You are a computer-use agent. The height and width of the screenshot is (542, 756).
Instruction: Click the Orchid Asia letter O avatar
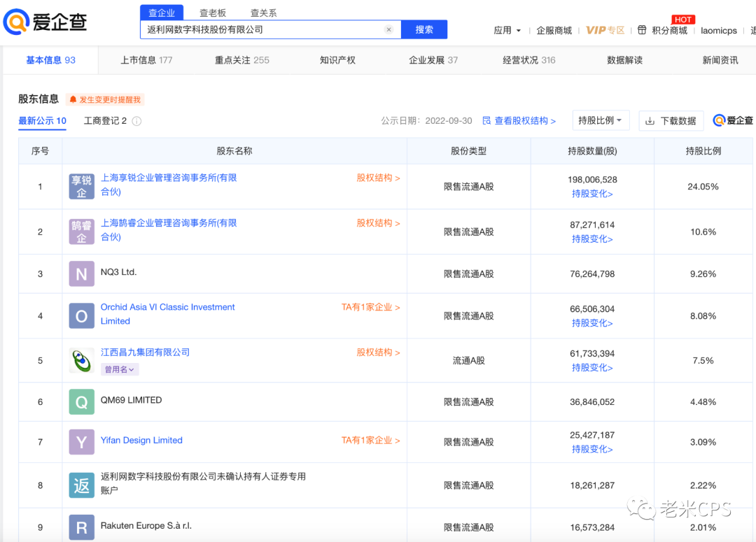pos(81,315)
